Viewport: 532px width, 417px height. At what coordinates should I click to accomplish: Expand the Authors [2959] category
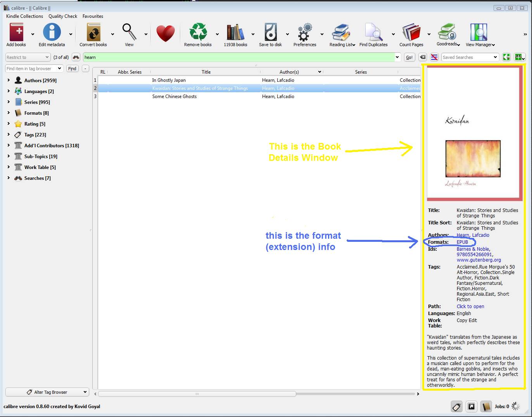9,80
